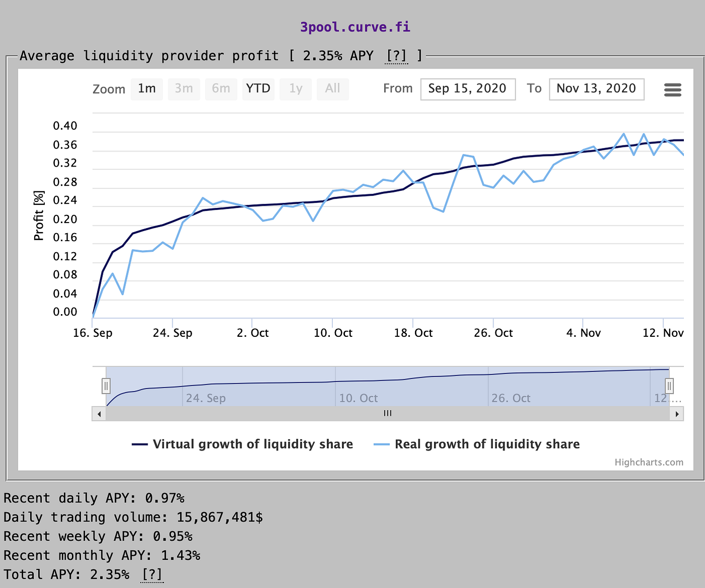Click the navigator scrollbar thumb
The width and height of the screenshot is (705, 588).
click(388, 414)
